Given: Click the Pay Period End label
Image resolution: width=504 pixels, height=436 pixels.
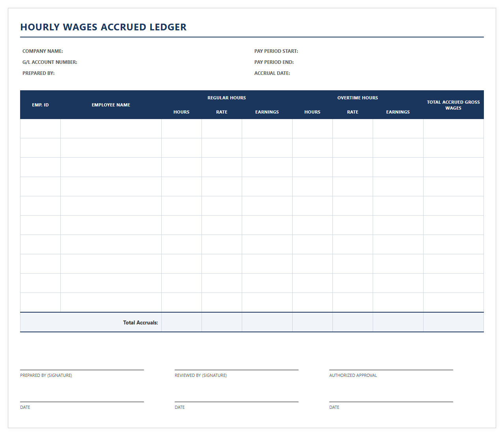Looking at the screenshot, I should point(274,62).
